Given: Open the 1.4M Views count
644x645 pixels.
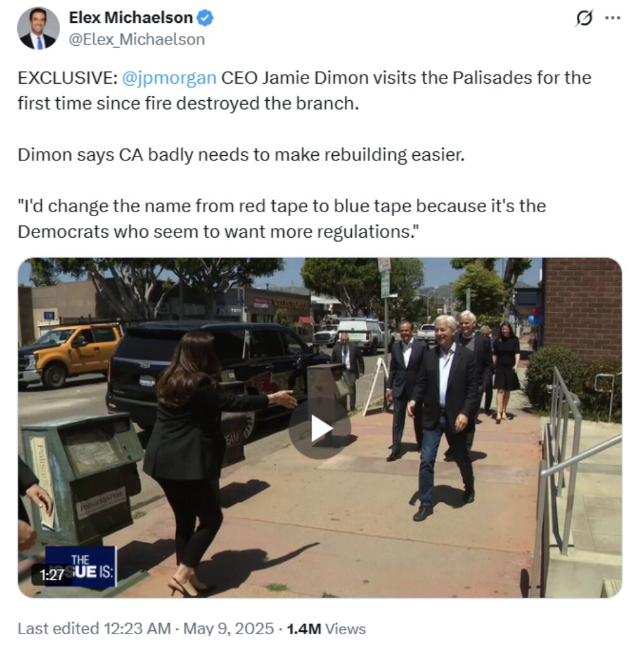Looking at the screenshot, I should (x=326, y=629).
